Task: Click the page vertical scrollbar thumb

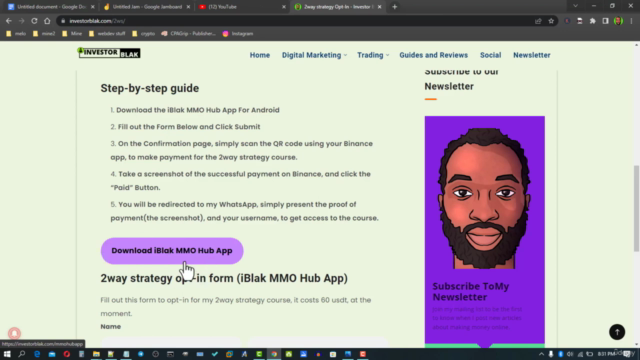Action: point(636,208)
